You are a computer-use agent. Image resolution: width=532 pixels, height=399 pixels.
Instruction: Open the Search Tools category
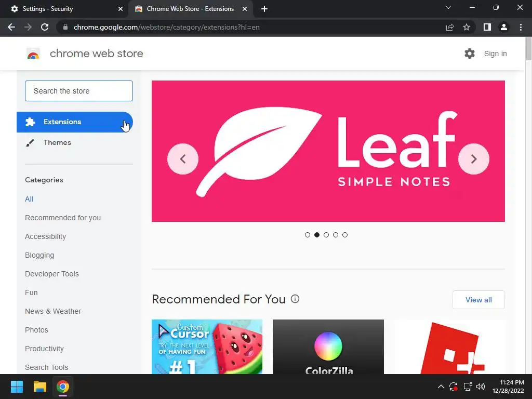point(46,367)
